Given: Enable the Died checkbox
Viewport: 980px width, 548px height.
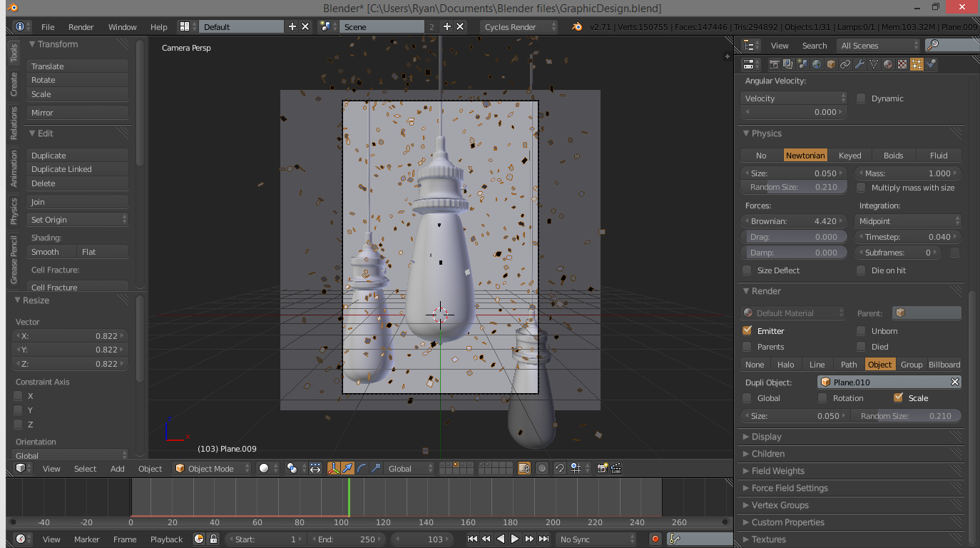Looking at the screenshot, I should pyautogui.click(x=861, y=347).
